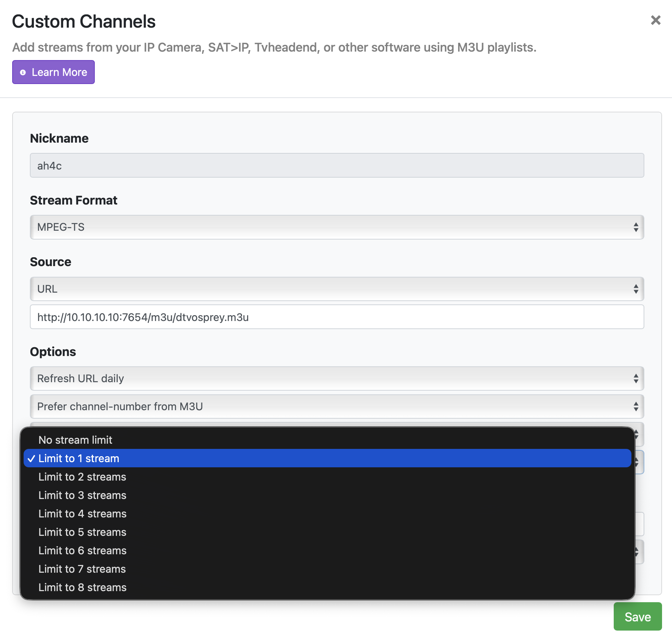Select No stream limit option
This screenshot has width=672, height=642.
tap(76, 440)
